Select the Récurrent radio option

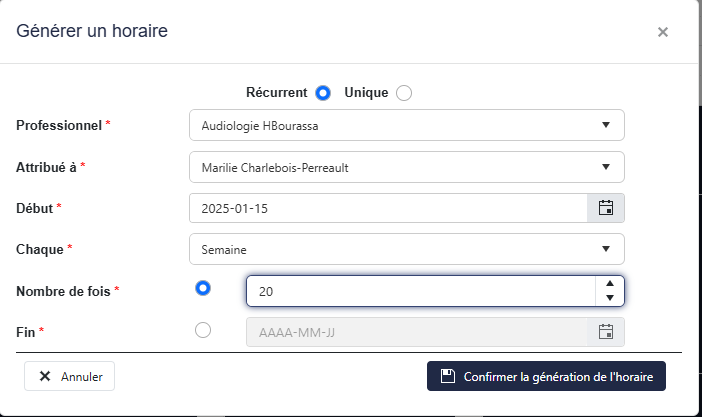tap(323, 93)
